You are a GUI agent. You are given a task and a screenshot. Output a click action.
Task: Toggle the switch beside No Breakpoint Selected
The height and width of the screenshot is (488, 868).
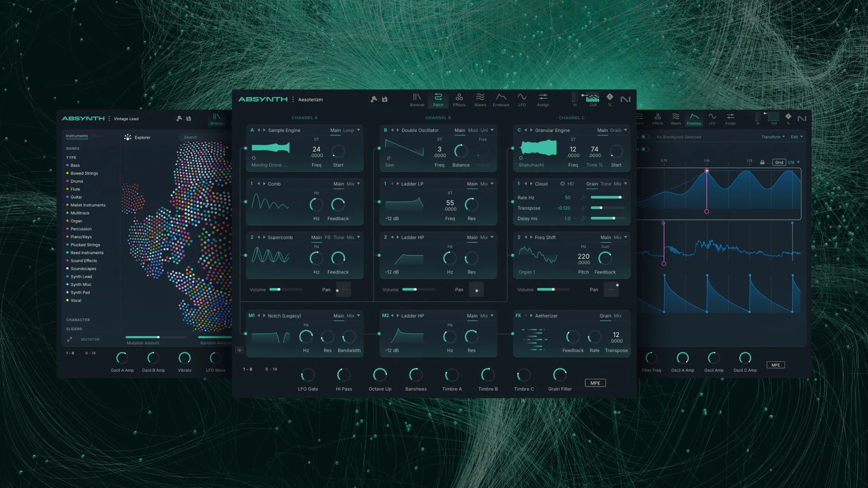click(x=645, y=137)
